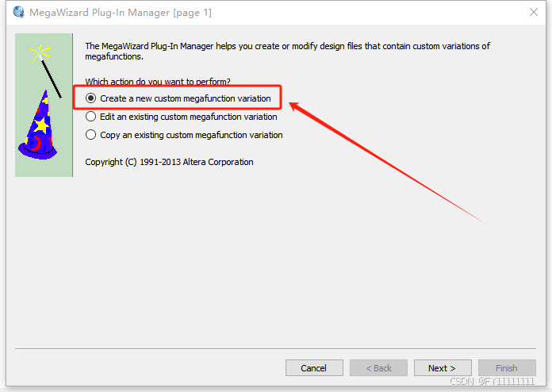Click the Copyright (C) 1991-2013 Altera Corporation text

(170, 162)
